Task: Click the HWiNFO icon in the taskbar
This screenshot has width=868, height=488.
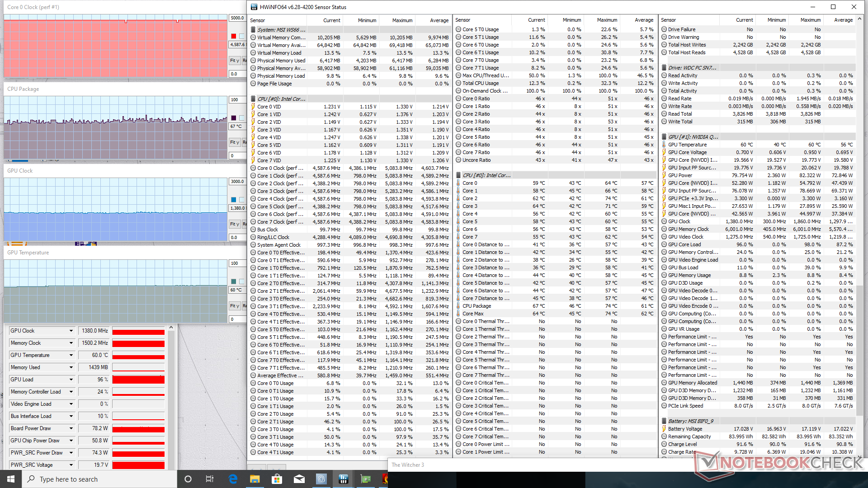Action: [x=343, y=479]
